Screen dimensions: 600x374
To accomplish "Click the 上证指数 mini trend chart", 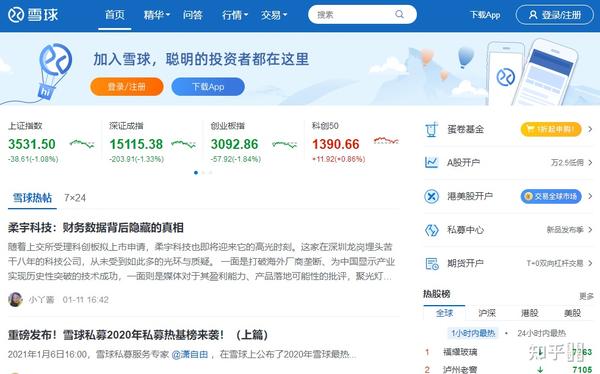I will (82, 144).
